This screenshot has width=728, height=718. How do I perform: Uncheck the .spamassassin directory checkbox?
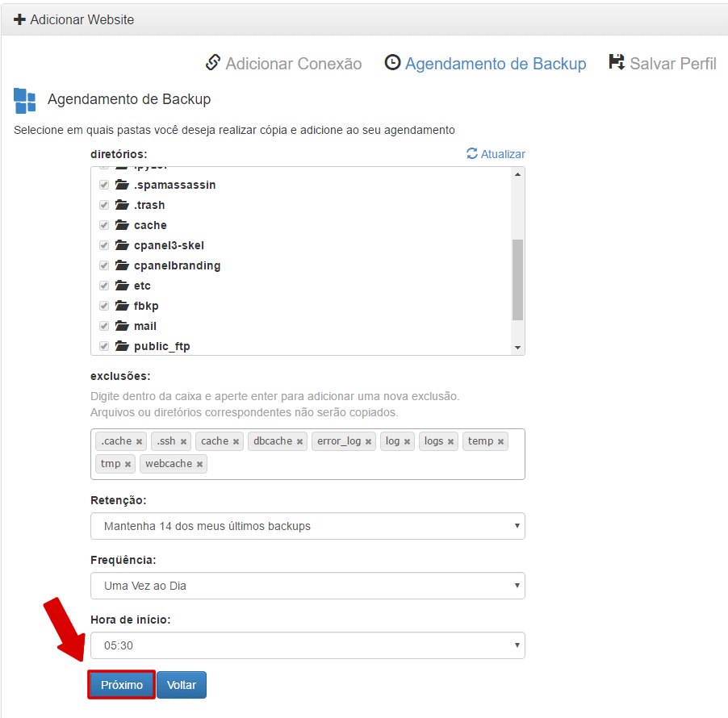pos(104,185)
